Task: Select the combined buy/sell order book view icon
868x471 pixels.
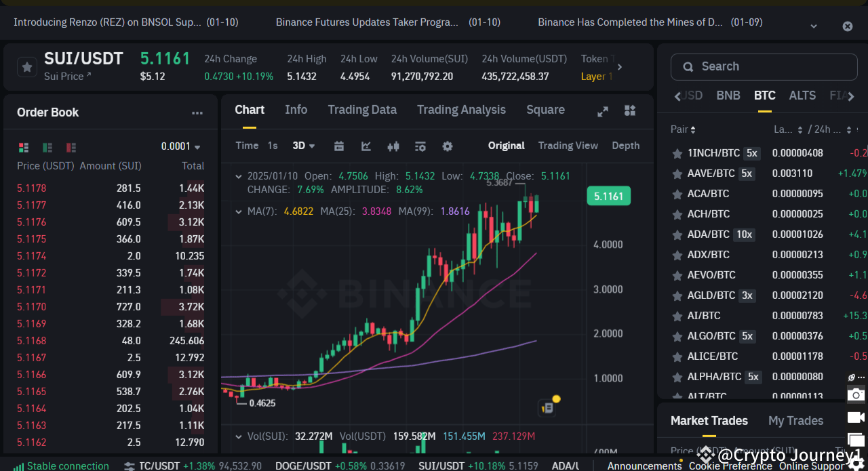Action: pos(23,147)
